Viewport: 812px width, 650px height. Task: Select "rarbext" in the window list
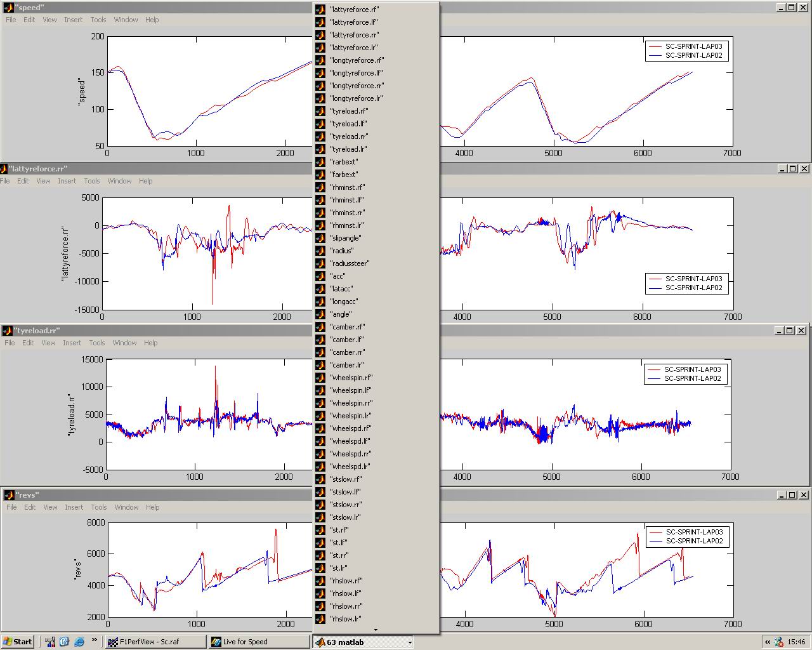[376, 162]
